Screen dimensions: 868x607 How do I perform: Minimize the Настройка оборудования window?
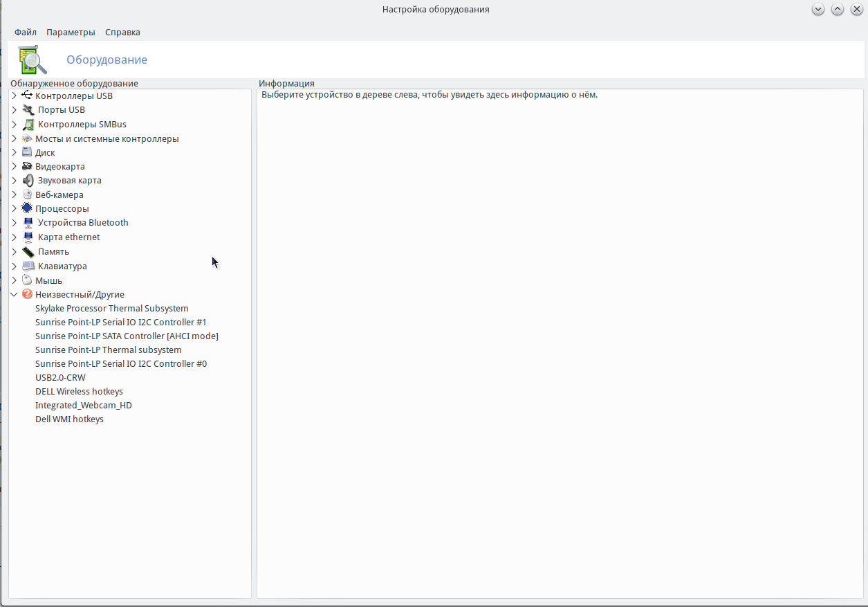pyautogui.click(x=818, y=10)
